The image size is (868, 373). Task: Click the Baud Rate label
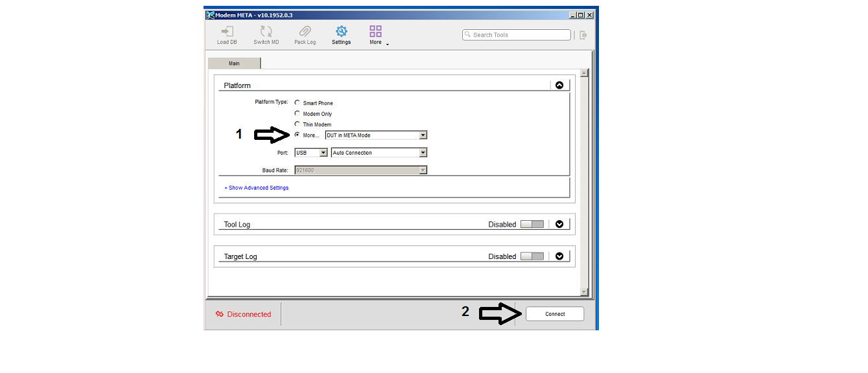[275, 170]
